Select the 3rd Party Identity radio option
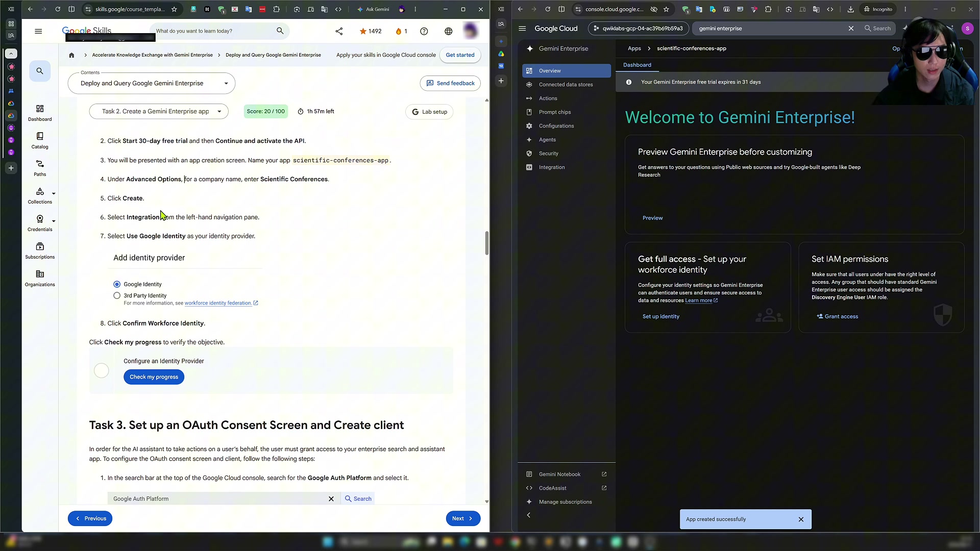Screen dimensions: 980x551 (117, 295)
